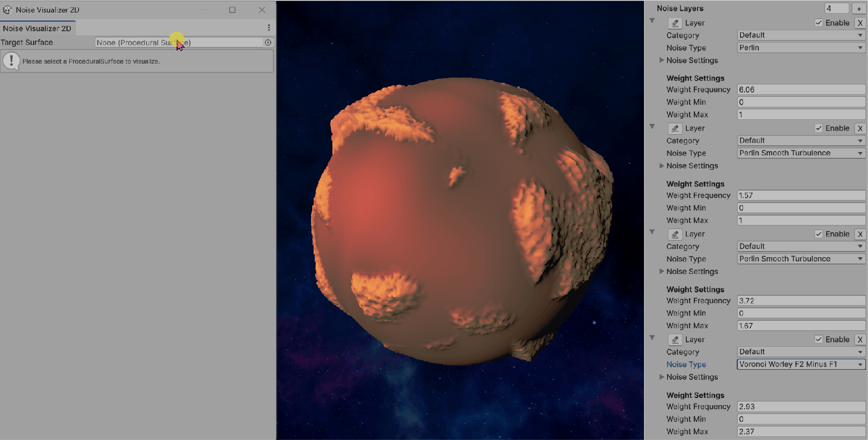The height and width of the screenshot is (440, 868).
Task: Delete the Voronoi Worley layer using X
Action: coord(860,340)
